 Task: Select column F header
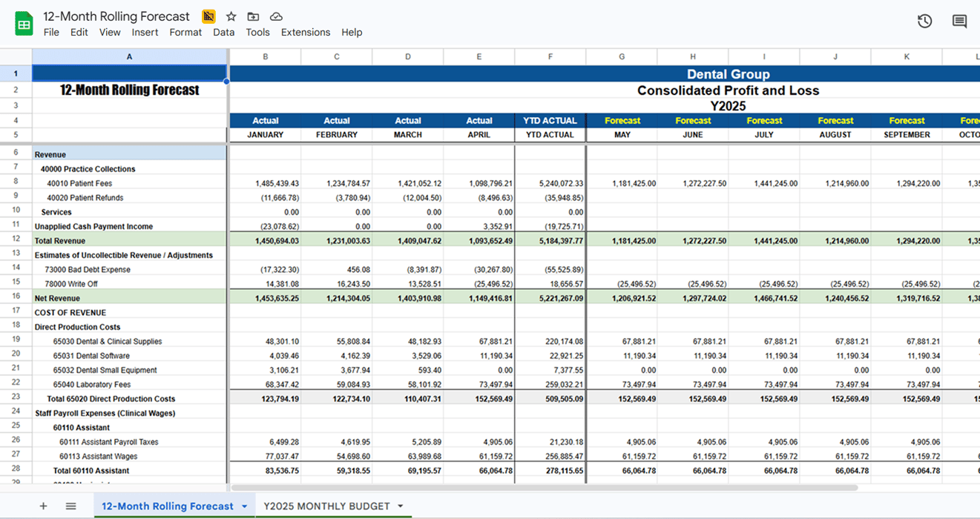(x=550, y=56)
